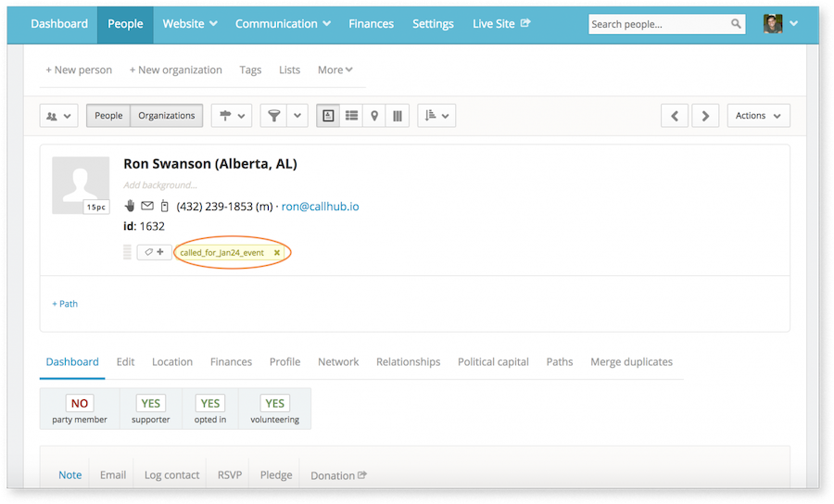Expand the filter options arrow
Screen dimensions: 834x504
point(297,116)
